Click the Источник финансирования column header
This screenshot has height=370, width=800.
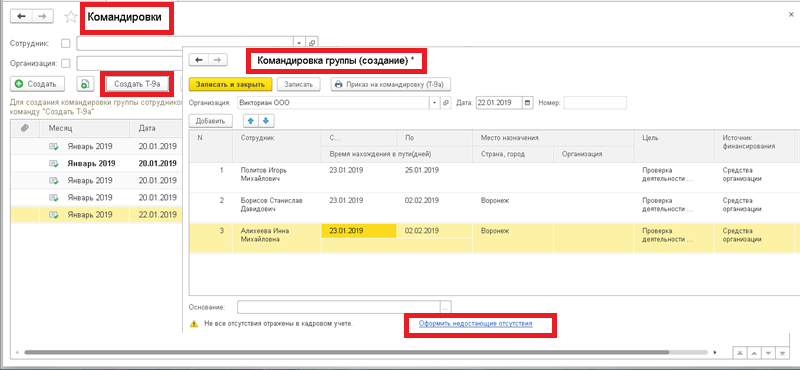click(756, 146)
